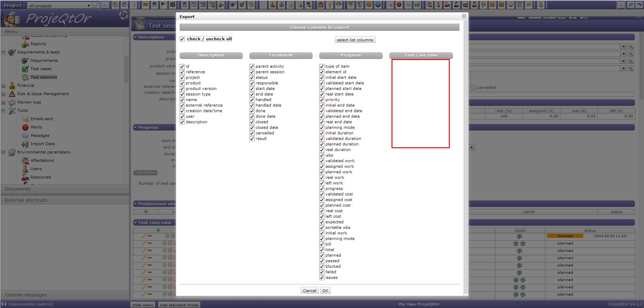Click the blue question mark toolbar icon
The width and height of the screenshot is (644, 308).
[x=378, y=5]
